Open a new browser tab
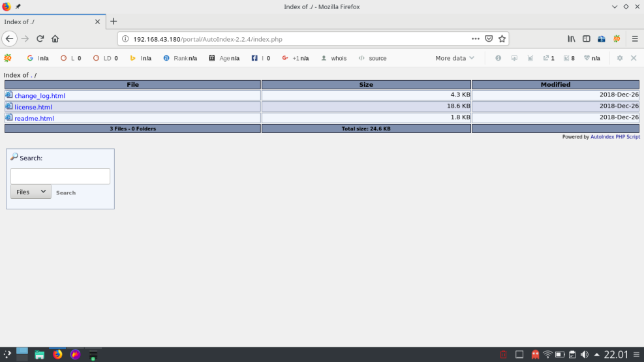644x362 pixels. [114, 22]
